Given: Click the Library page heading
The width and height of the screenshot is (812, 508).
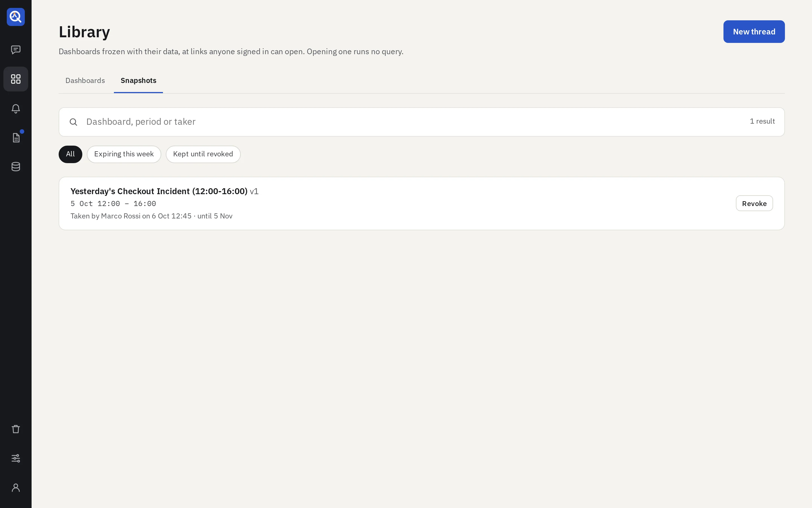Looking at the screenshot, I should [84, 32].
